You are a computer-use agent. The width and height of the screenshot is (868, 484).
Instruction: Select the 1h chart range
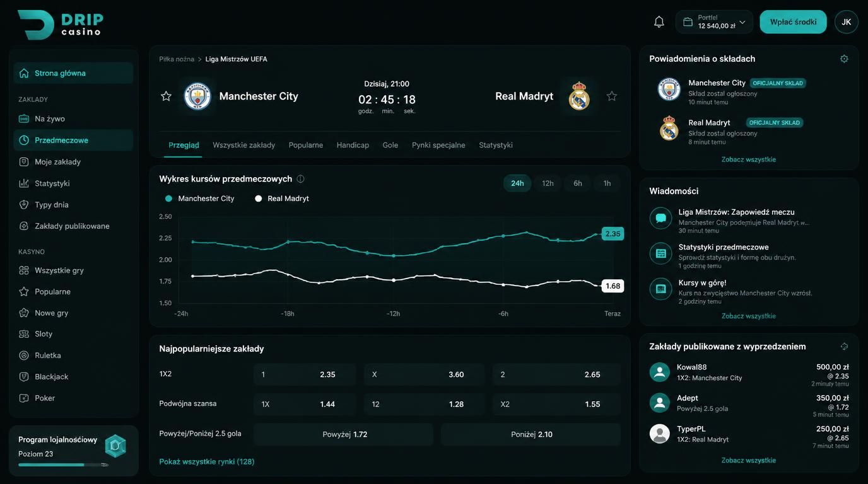click(x=607, y=183)
